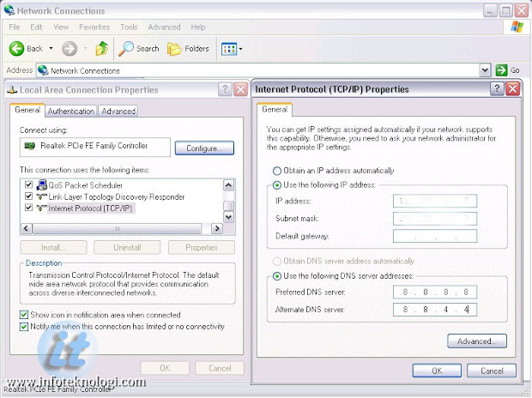Click Network Connections title bar icon
Image resolution: width=532 pixels, height=398 pixels.
pos(9,10)
